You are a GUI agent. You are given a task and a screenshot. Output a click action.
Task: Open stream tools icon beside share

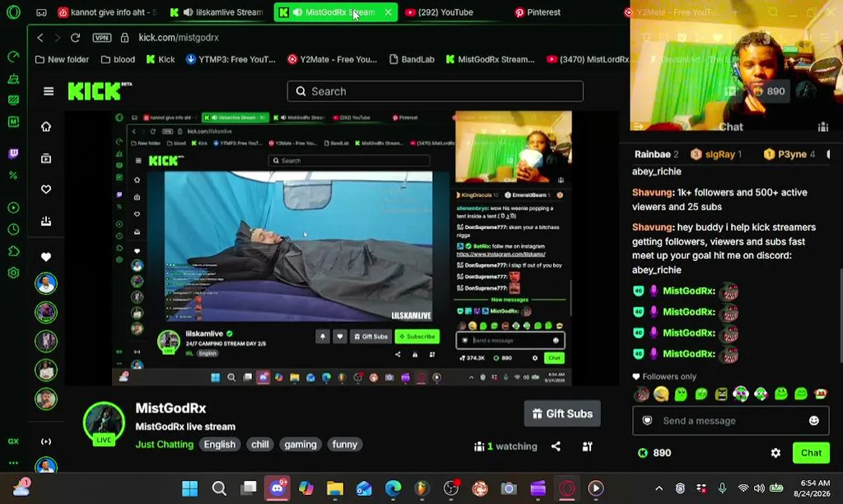pyautogui.click(x=587, y=446)
